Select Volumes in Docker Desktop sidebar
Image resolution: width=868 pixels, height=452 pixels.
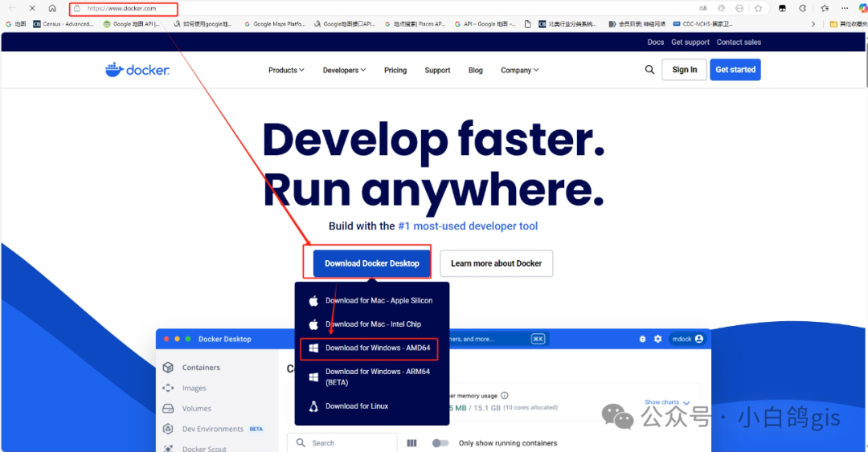[x=186, y=409]
